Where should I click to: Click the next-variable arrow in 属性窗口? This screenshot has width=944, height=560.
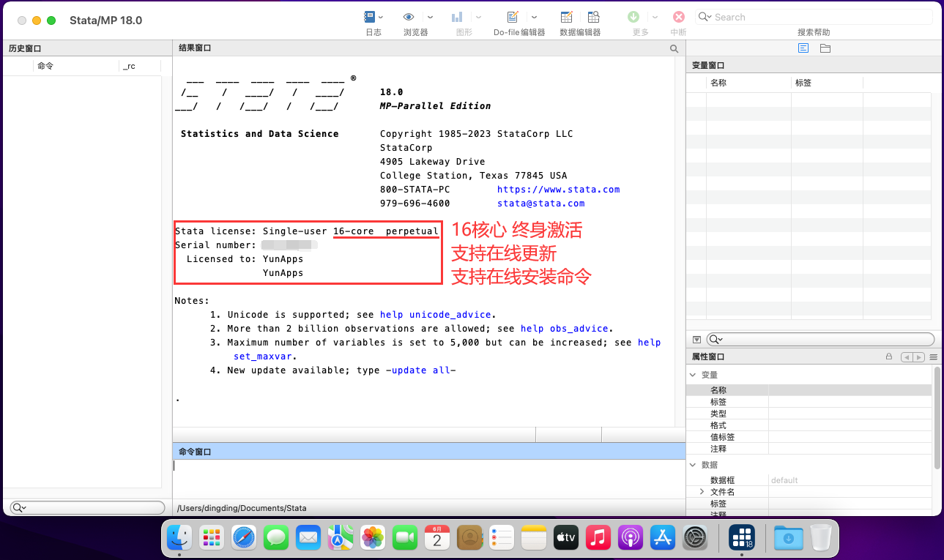tap(918, 357)
